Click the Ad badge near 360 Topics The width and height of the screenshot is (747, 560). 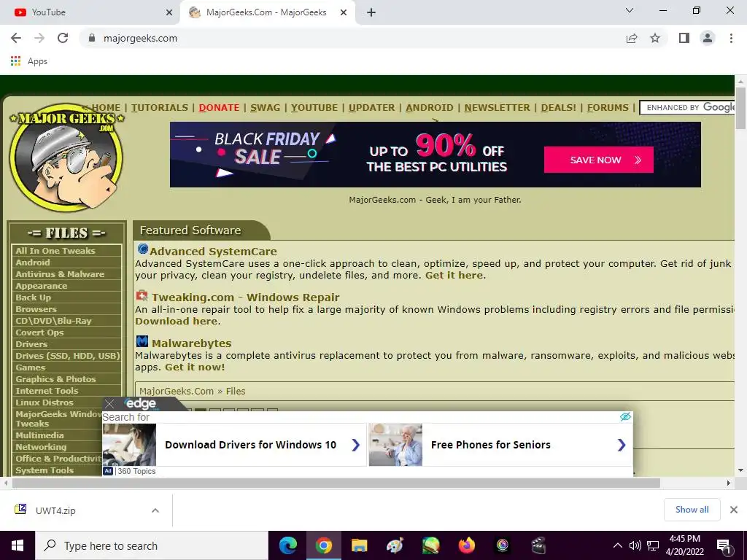[x=108, y=471]
